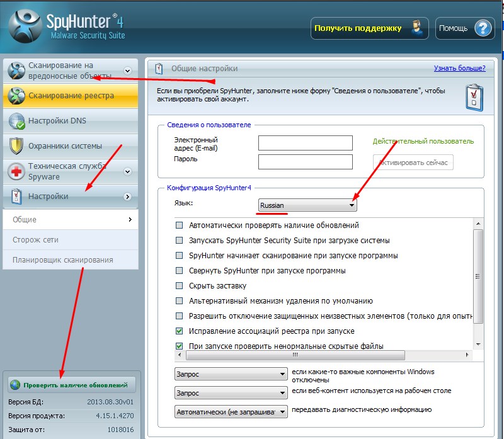Open 'Планировщик сканирования' settings page
Image resolution: width=504 pixels, height=439 pixels.
[x=71, y=259]
